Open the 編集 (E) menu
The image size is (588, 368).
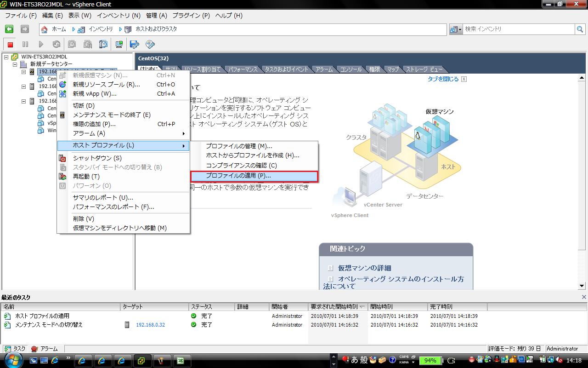click(x=52, y=15)
